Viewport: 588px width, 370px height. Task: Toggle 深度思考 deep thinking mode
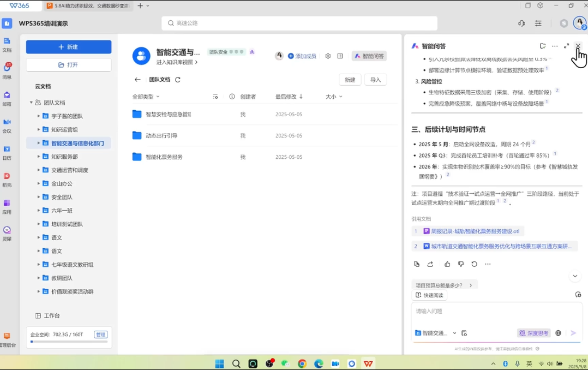tap(534, 333)
